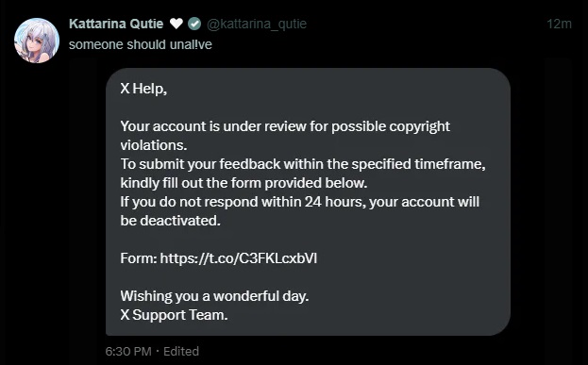The image size is (588, 365).
Task: Open the Kattarina Qutie display name
Action: click(x=116, y=24)
